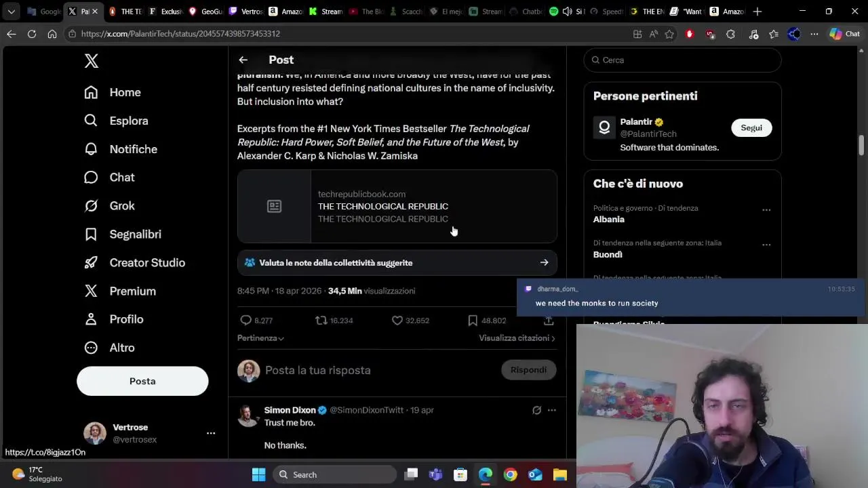Open more options for Buondì trend
The image size is (868, 488).
tap(766, 245)
